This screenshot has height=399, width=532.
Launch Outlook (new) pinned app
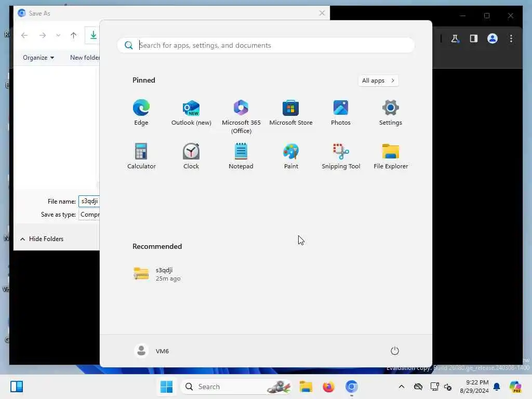point(191,113)
